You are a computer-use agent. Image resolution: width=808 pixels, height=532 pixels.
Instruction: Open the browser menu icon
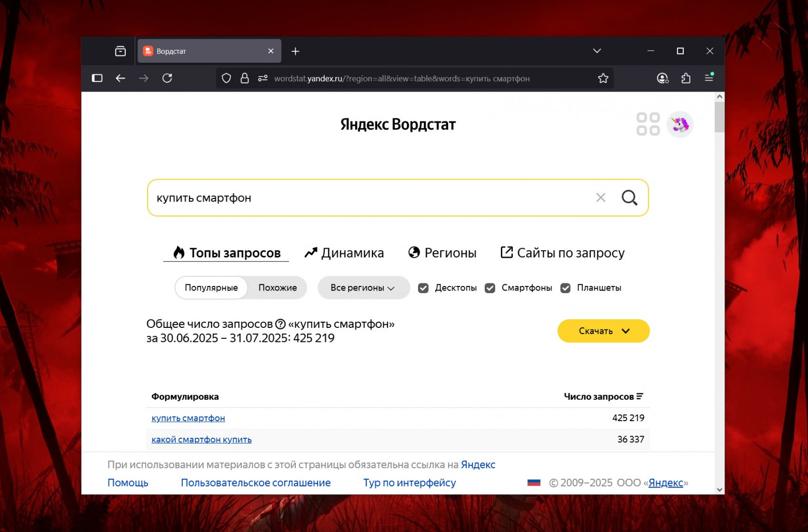(709, 78)
